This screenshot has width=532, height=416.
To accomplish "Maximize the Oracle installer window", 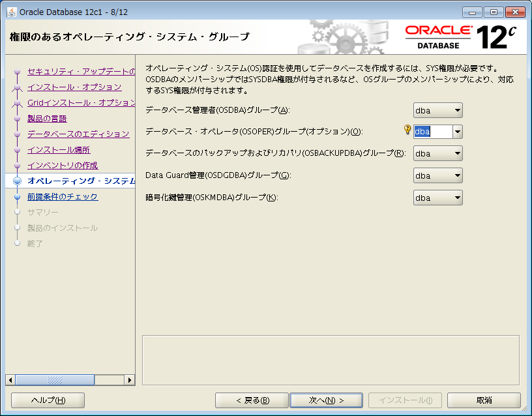I will click(494, 12).
